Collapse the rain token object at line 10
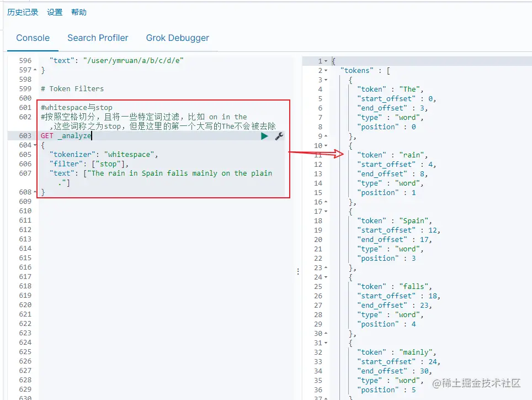 tap(326, 146)
